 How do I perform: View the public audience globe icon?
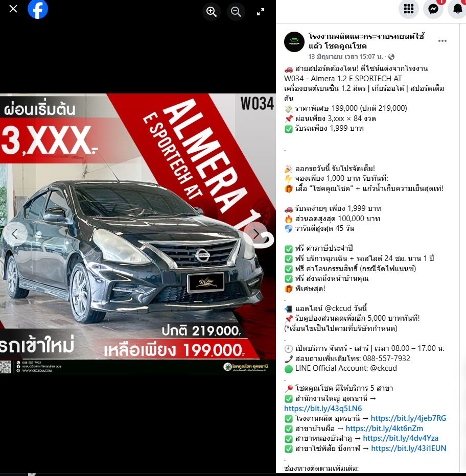(x=391, y=57)
